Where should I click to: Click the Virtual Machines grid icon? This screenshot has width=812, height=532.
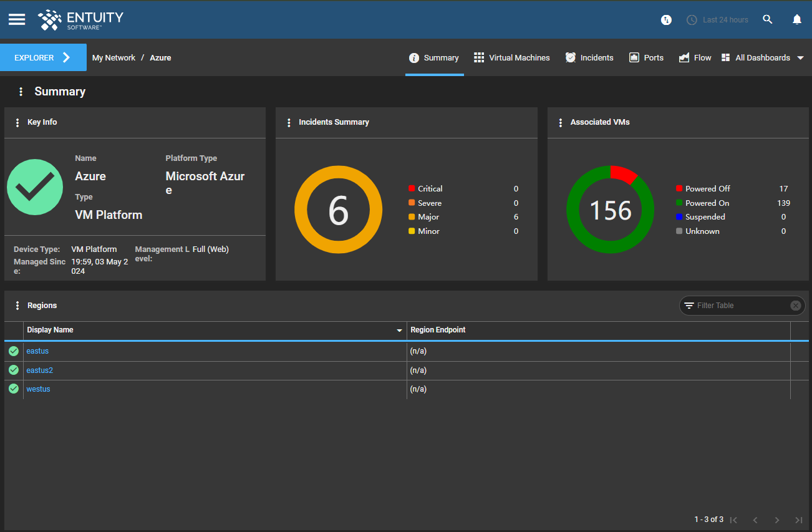coord(479,57)
